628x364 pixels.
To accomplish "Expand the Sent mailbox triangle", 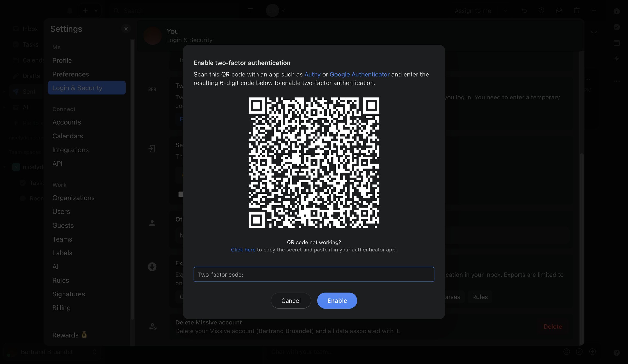I will coord(4,92).
